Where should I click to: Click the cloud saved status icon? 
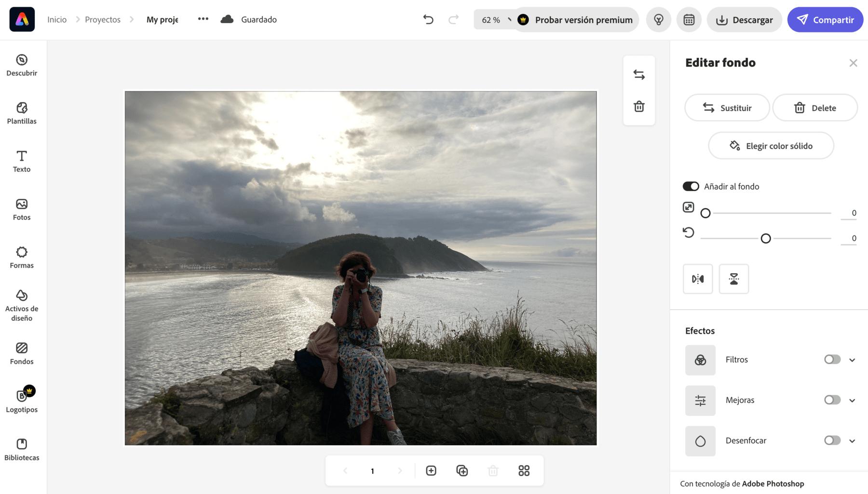point(227,19)
